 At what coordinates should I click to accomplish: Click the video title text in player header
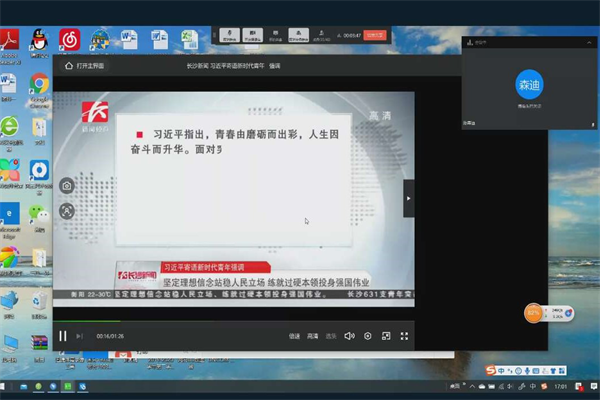pyautogui.click(x=233, y=66)
